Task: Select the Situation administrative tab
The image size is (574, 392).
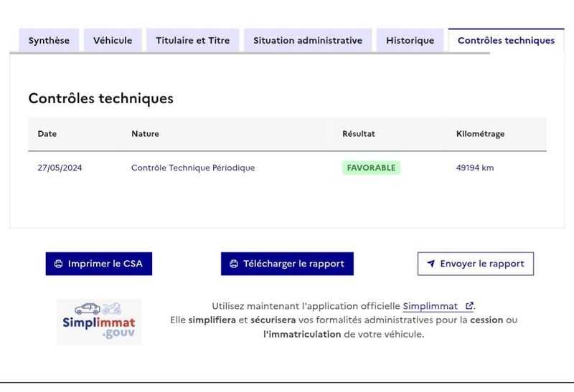Action: pos(308,40)
